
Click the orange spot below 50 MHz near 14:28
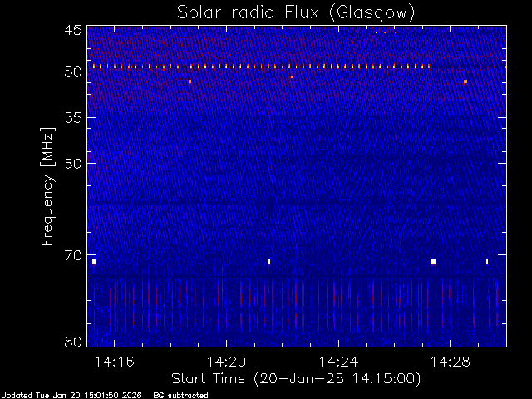pyautogui.click(x=465, y=81)
